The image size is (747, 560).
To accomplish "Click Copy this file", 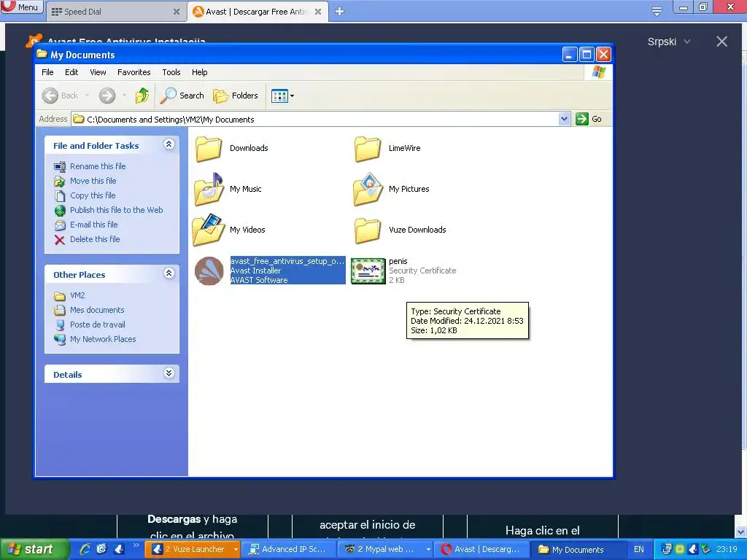I will pos(93,195).
